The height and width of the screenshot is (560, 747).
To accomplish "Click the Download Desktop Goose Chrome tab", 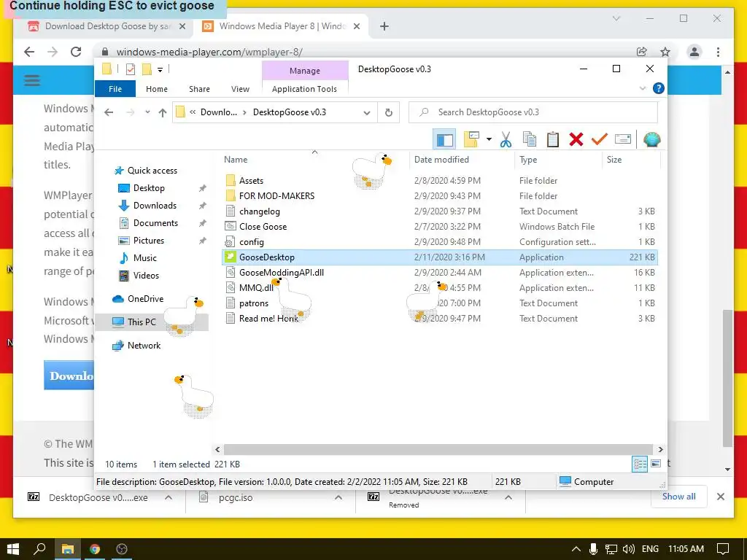I will (x=105, y=26).
